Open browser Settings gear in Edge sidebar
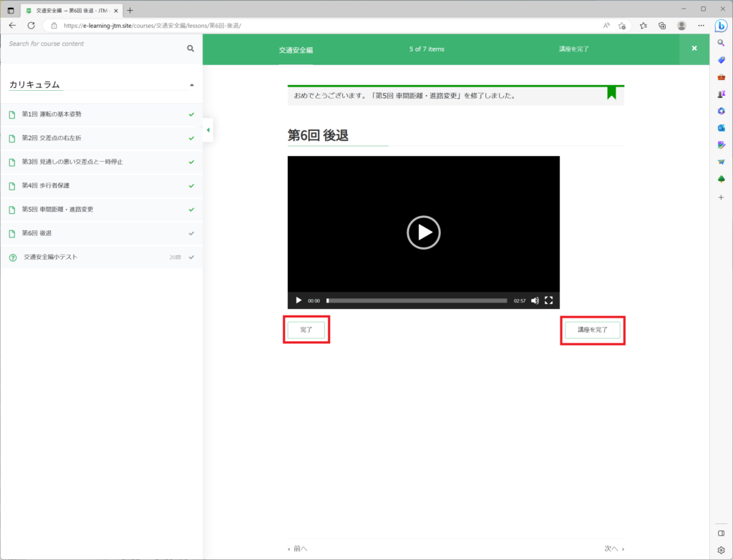The image size is (733, 560). pos(721,550)
